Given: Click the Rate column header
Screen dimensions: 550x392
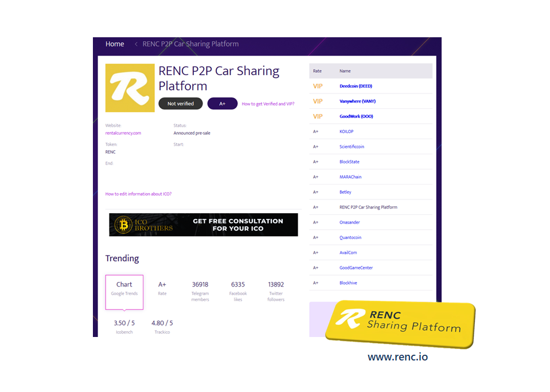Looking at the screenshot, I should 317,71.
